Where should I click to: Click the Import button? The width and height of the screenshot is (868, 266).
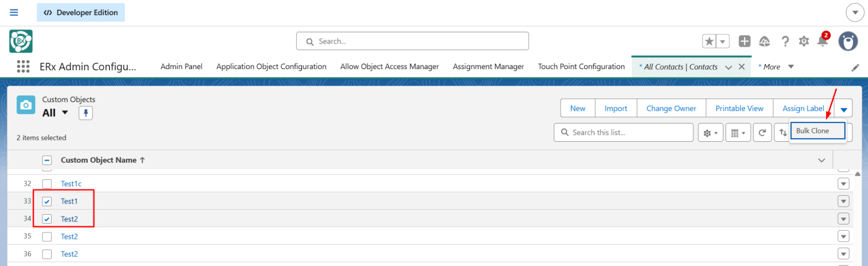coord(616,108)
